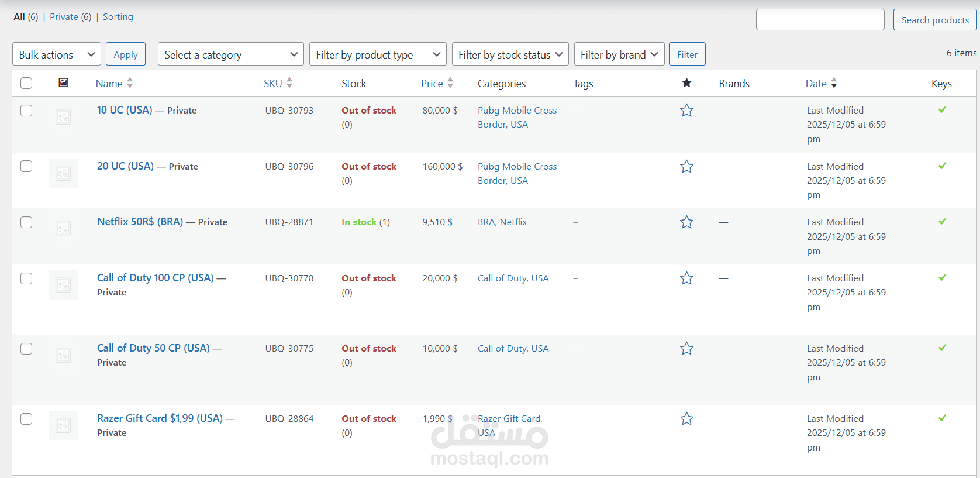This screenshot has height=478, width=980.
Task: Open the 20 UC (USA) product
Action: [125, 166]
